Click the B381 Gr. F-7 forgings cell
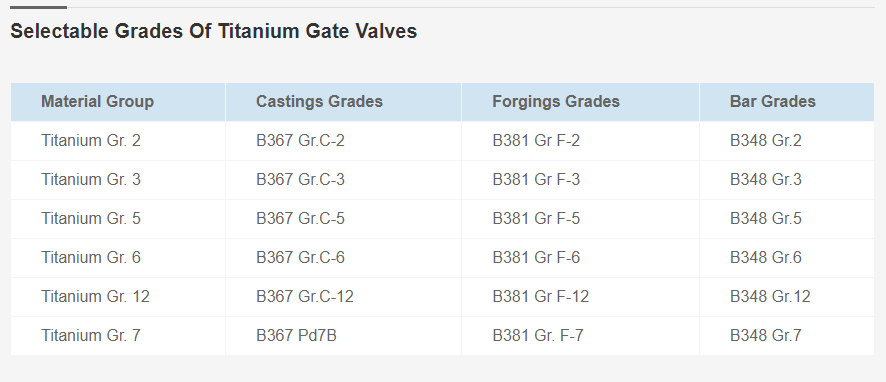The width and height of the screenshot is (886, 382). tap(580, 336)
